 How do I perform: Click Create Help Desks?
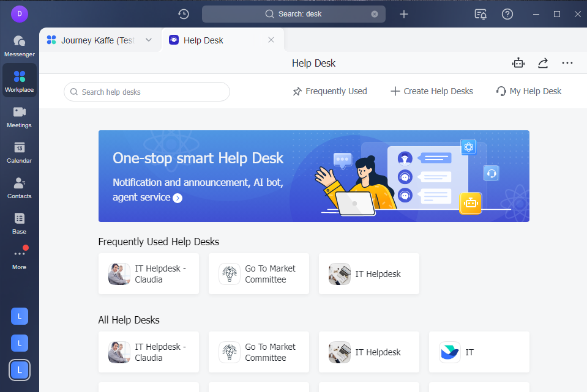pos(431,91)
